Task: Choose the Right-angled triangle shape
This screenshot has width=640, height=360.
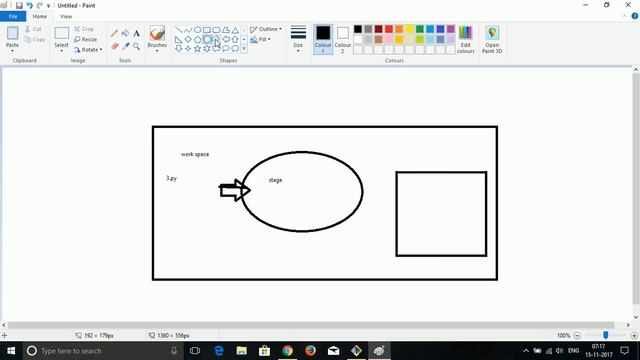Action: 179,40
